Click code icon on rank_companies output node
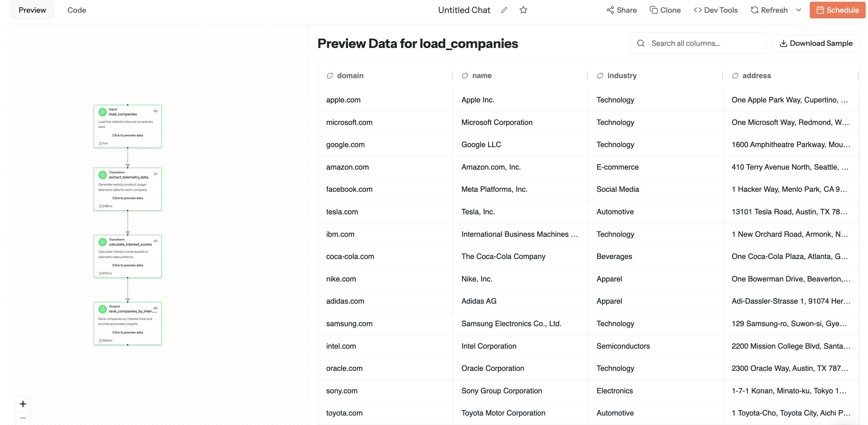Image resolution: width=868 pixels, height=425 pixels. tap(155, 308)
